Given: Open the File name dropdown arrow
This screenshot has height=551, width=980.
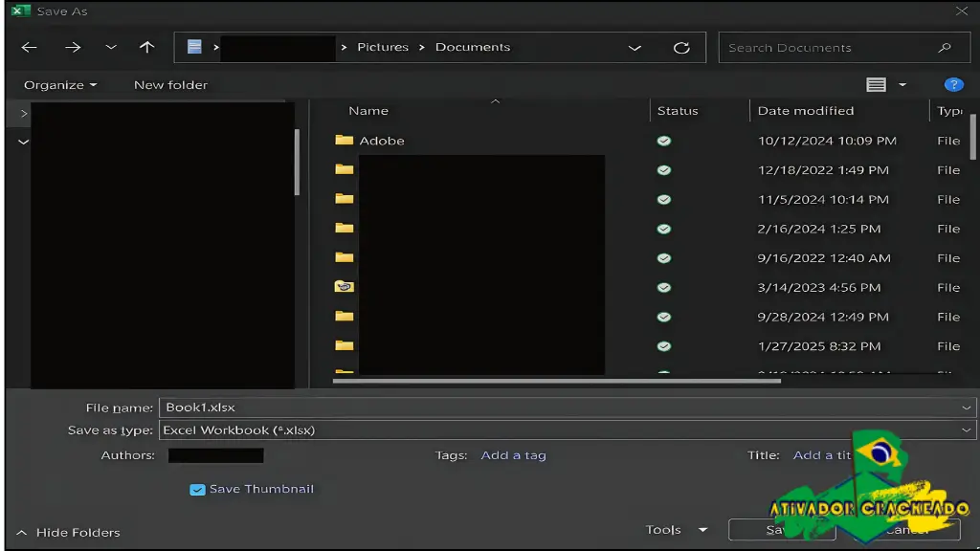Looking at the screenshot, I should tap(967, 408).
